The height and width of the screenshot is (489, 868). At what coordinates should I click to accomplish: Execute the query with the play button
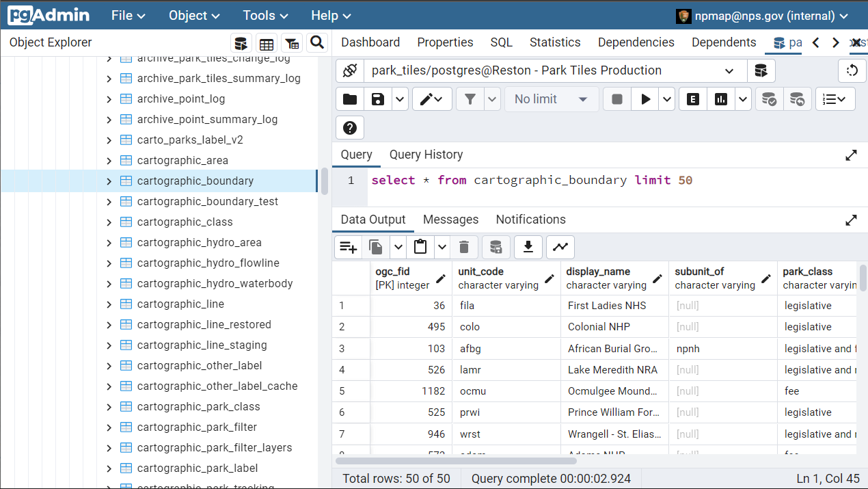[645, 99]
